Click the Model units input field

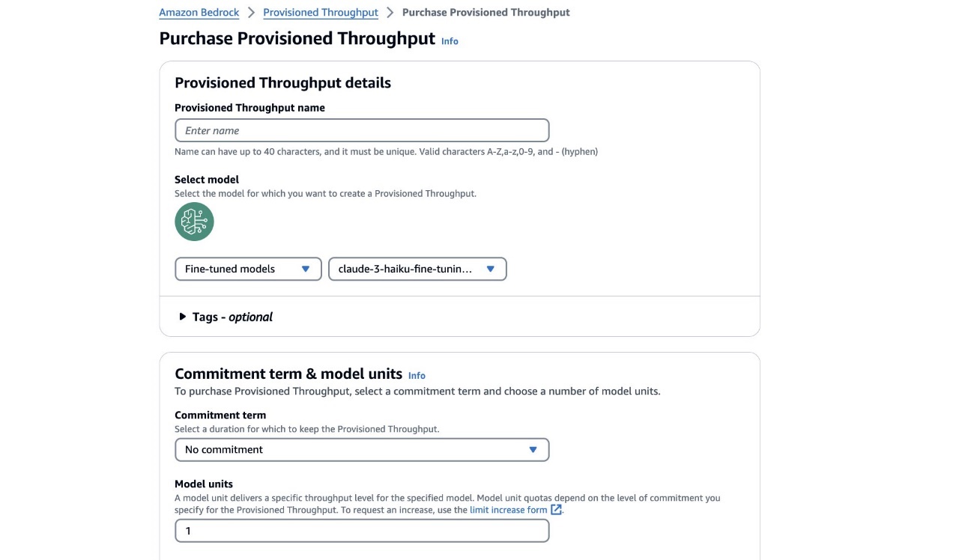coord(361,531)
